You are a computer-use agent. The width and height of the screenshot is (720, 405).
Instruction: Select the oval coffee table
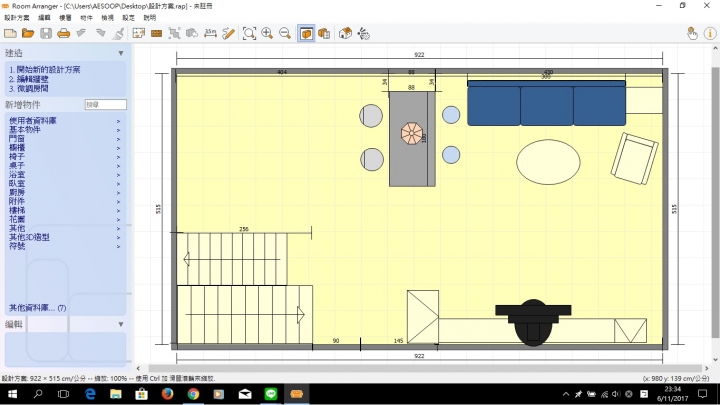[x=548, y=162]
